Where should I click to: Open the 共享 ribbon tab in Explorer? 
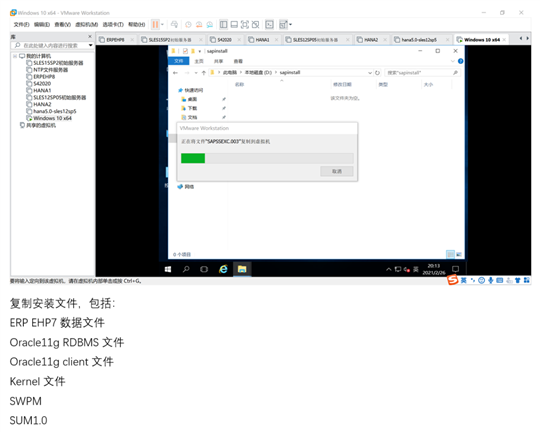pyautogui.click(x=218, y=61)
